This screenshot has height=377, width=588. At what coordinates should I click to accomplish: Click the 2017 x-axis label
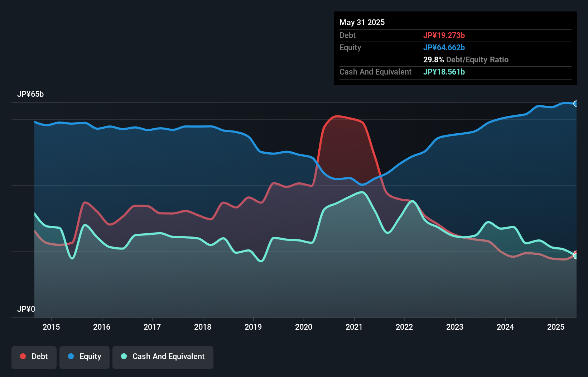click(x=152, y=327)
